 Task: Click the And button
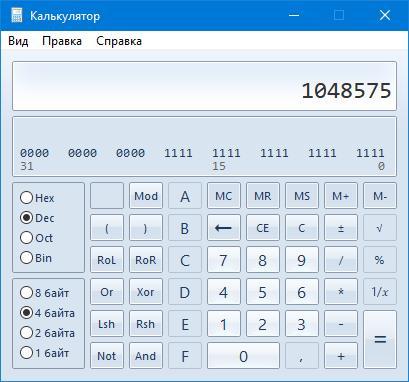tap(146, 356)
